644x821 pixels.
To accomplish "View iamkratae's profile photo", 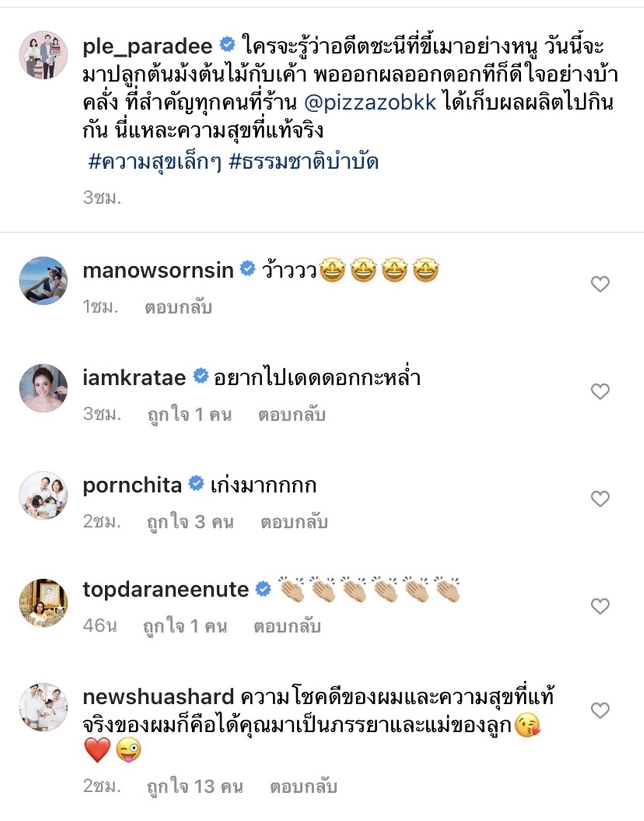I will click(x=43, y=388).
